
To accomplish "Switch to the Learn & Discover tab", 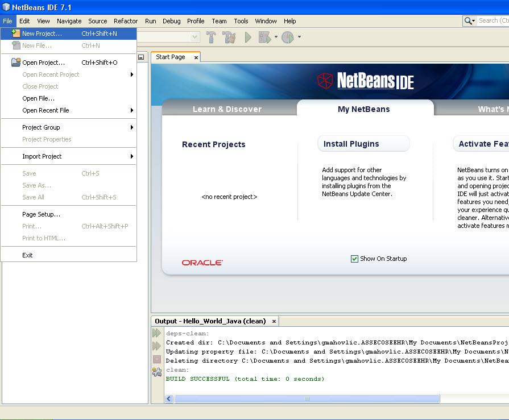I will [227, 109].
